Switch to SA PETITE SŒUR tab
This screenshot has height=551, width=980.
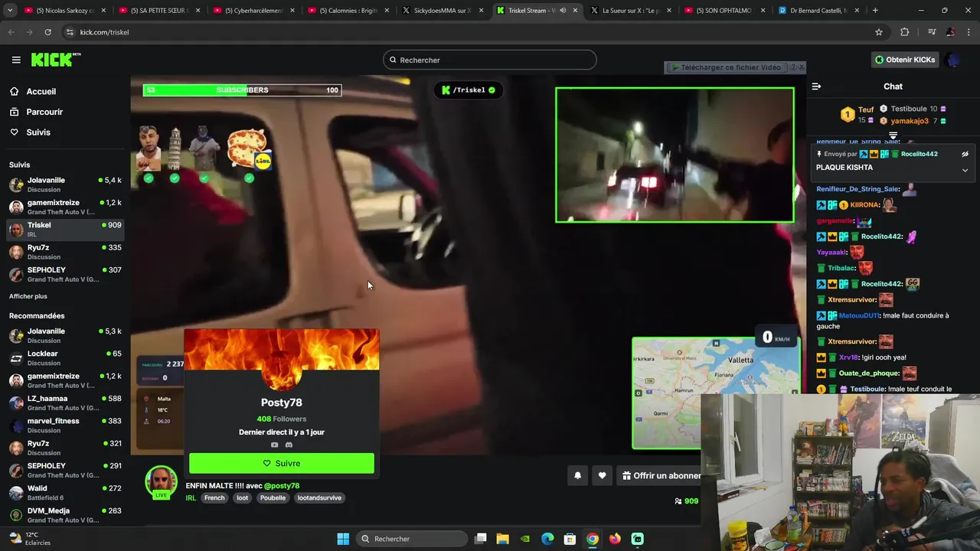(x=159, y=11)
